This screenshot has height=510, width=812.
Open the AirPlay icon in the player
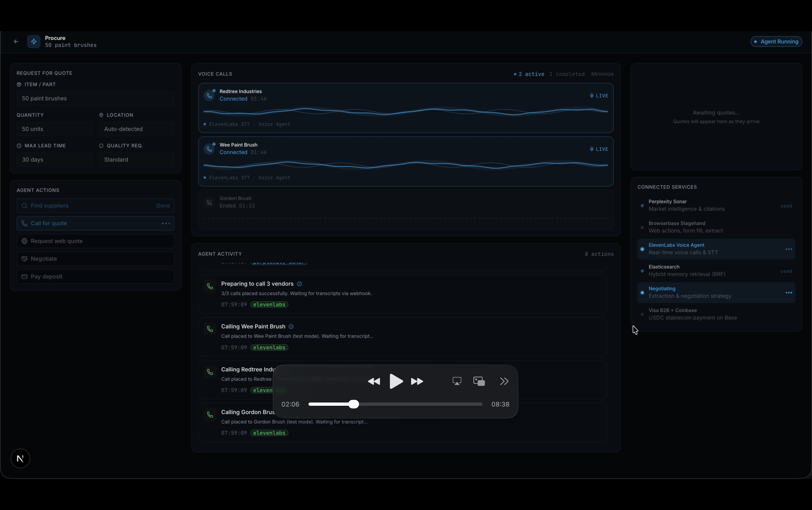tap(457, 381)
